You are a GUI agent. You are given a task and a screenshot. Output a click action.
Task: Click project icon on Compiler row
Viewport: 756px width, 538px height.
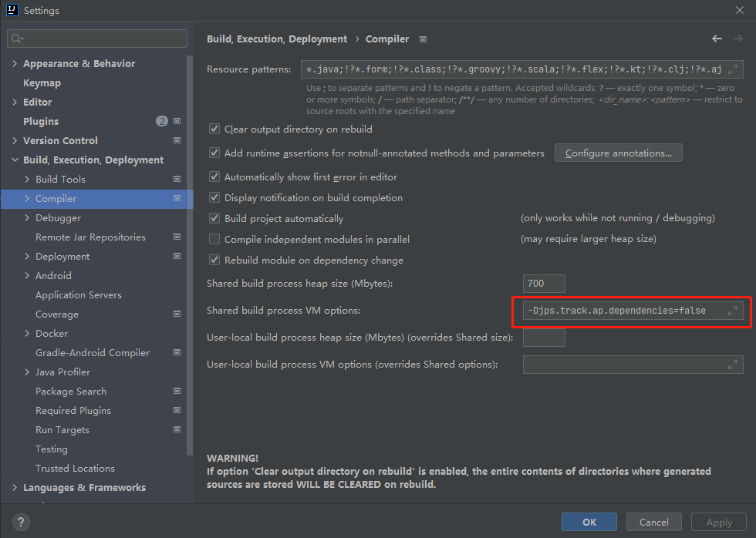point(177,198)
